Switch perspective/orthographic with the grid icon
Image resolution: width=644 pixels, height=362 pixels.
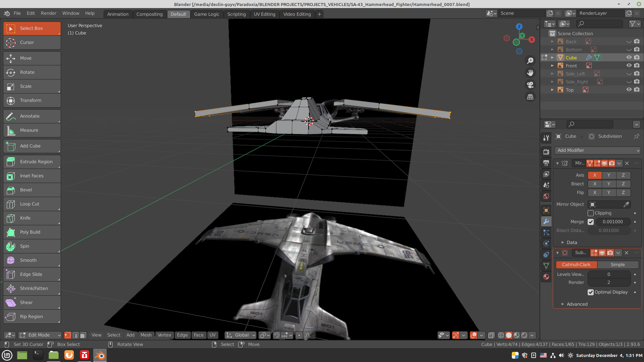click(x=530, y=97)
